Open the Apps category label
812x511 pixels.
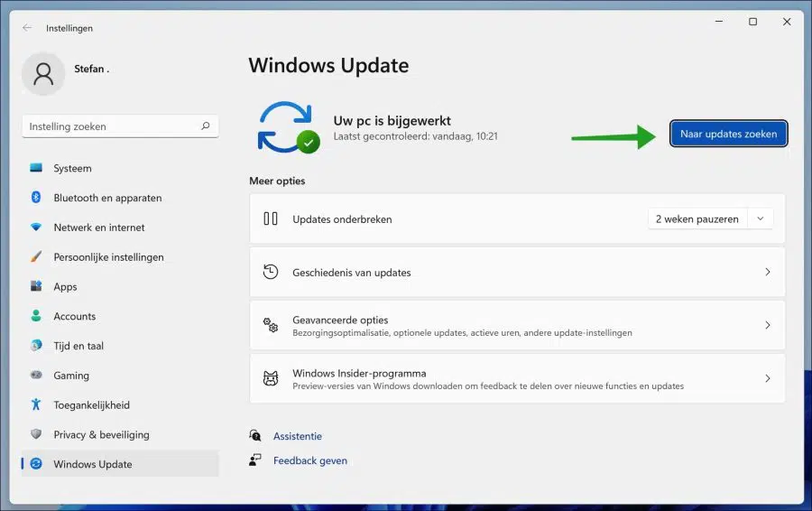(65, 286)
